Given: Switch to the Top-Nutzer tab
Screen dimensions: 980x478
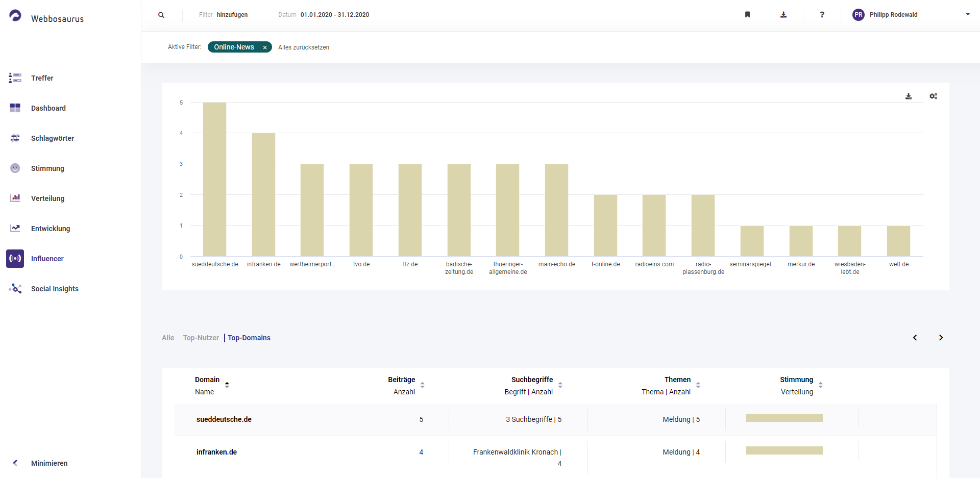Looking at the screenshot, I should (201, 338).
